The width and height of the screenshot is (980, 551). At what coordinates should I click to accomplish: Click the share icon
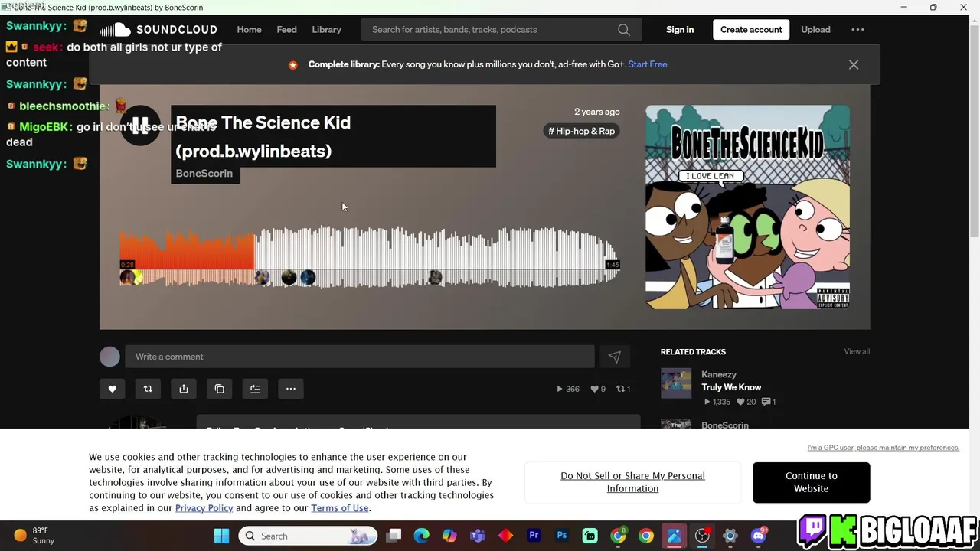coord(184,389)
